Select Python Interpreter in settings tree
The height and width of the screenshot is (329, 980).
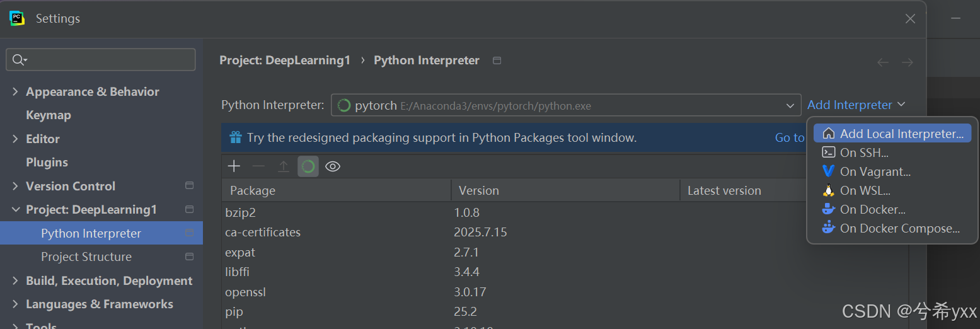pos(101,233)
